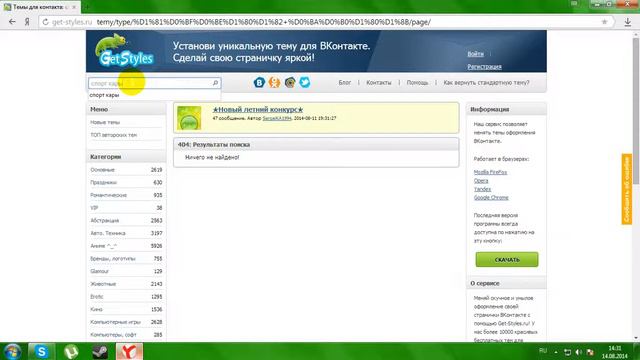Screen dimensions: 640x360
Task: Click 'Ничего не найдено!' message text
Action: tap(212, 157)
